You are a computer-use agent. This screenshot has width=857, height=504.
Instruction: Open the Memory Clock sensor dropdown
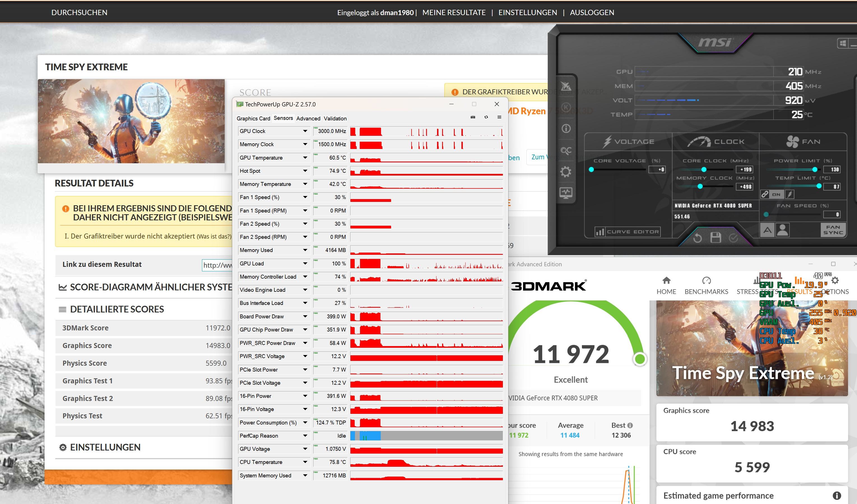305,144
